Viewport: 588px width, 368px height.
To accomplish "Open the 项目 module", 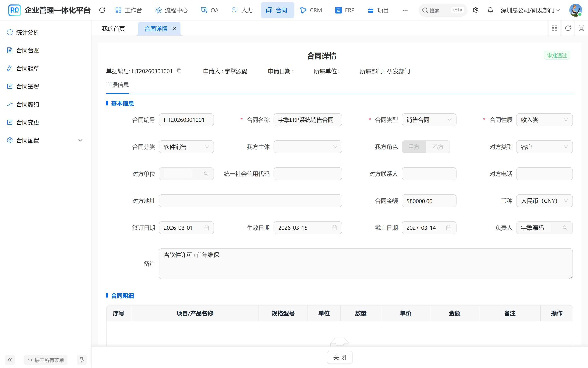I will pos(378,10).
